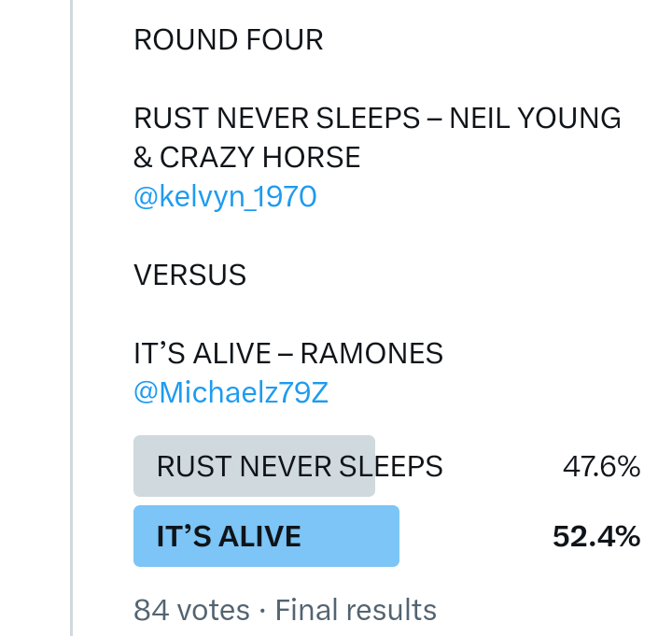Click the & CRAZY HORSE line
Viewport: 672px width, 636px height.
point(247,157)
